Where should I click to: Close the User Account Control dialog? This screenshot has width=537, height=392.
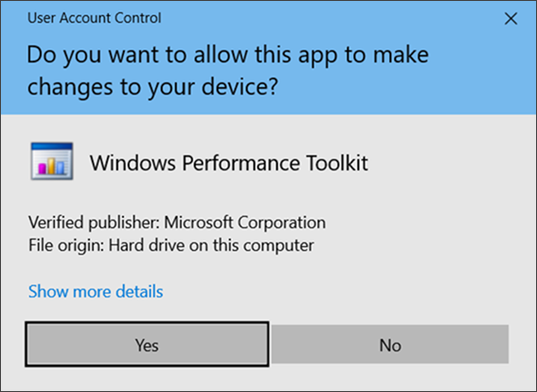(510, 19)
